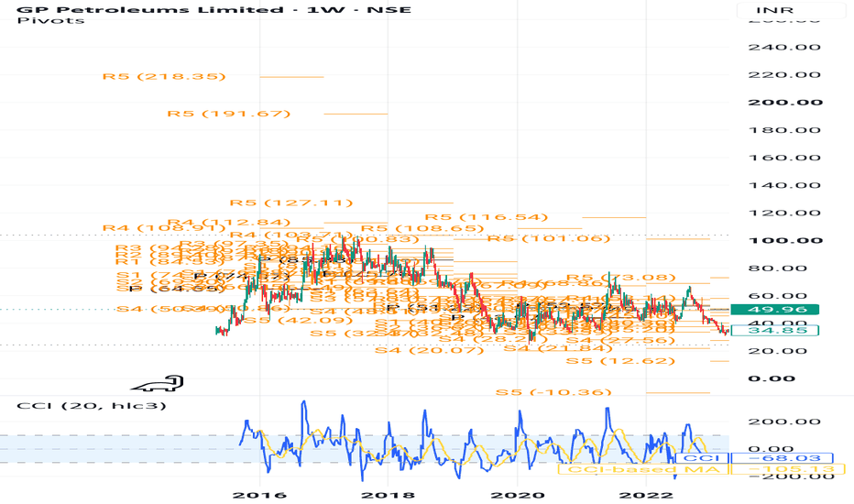Click the R5 (127.11) pivot label
Screen dimensions: 854x504
[291, 203]
